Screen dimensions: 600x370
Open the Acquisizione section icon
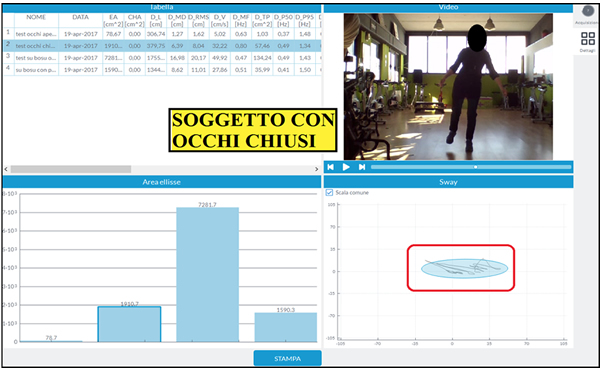588,11
